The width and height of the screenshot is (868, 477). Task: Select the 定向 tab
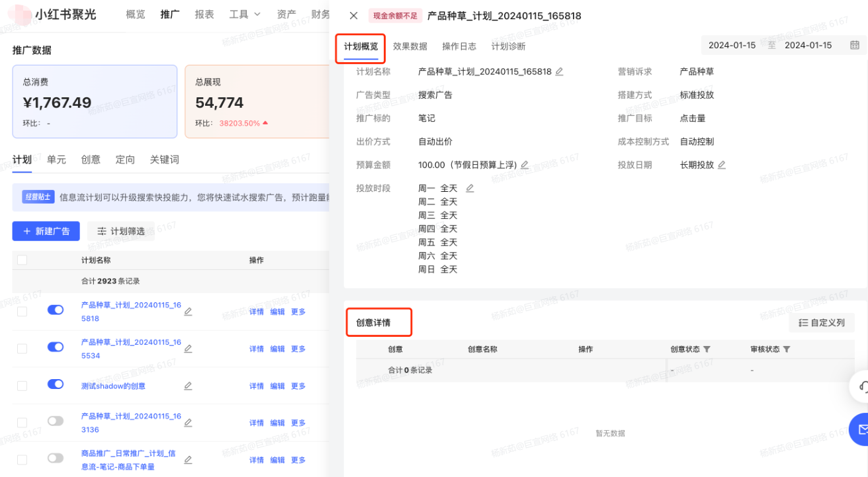tap(125, 159)
